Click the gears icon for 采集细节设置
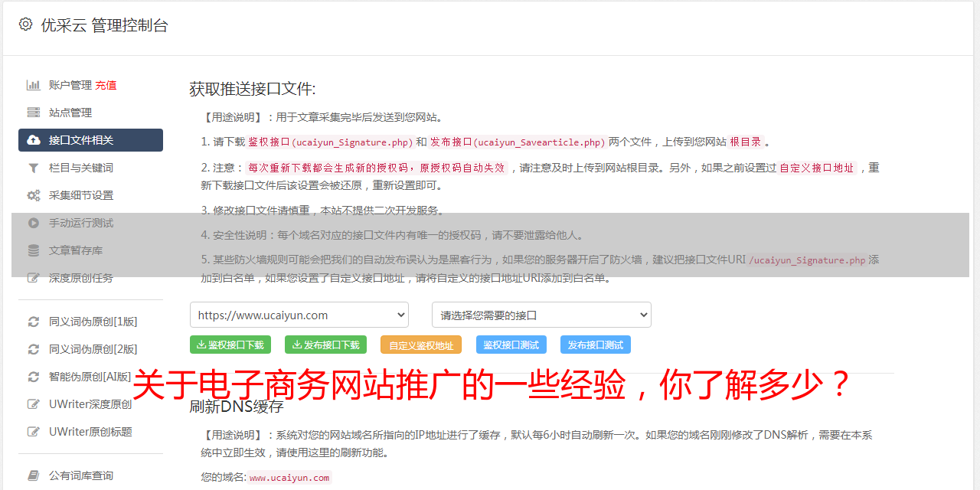 (x=34, y=195)
